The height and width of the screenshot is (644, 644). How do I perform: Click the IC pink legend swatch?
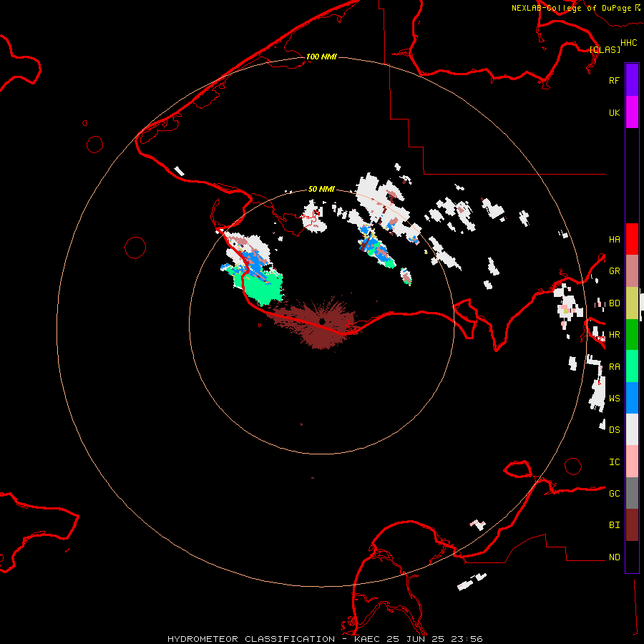tap(632, 462)
